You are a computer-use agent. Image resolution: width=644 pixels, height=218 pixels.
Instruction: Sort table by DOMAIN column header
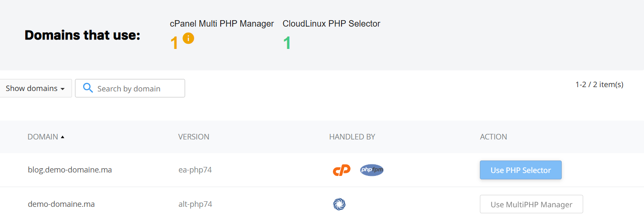point(43,137)
